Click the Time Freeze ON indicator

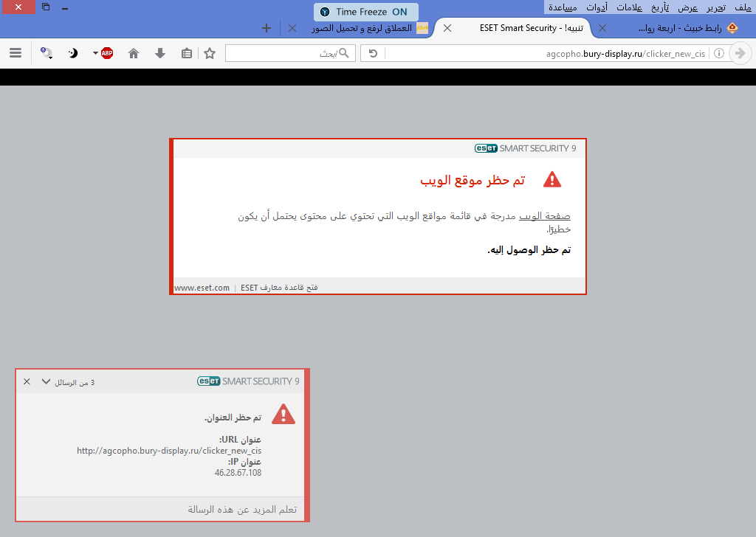366,12
